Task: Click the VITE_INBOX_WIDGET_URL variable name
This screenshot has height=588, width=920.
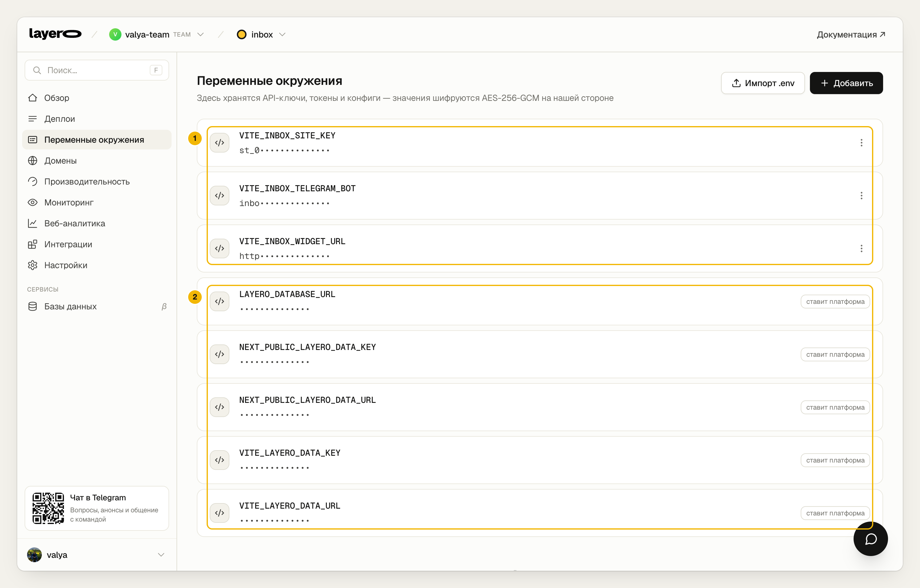Action: coord(292,241)
